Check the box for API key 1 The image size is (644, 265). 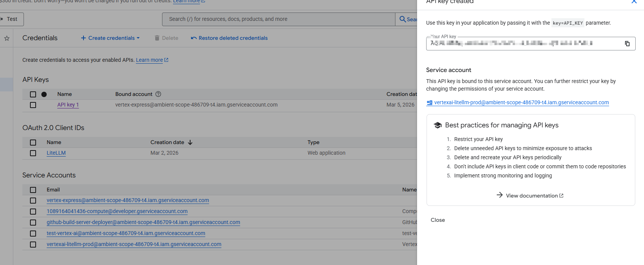tap(33, 105)
